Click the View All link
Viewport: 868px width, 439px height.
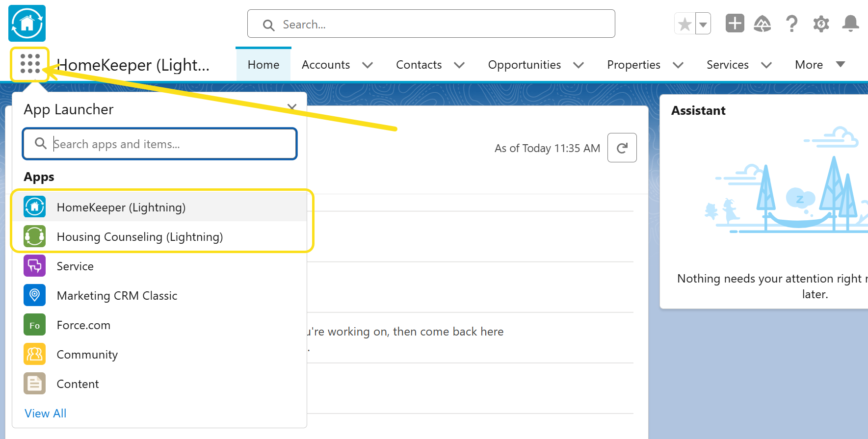(46, 413)
